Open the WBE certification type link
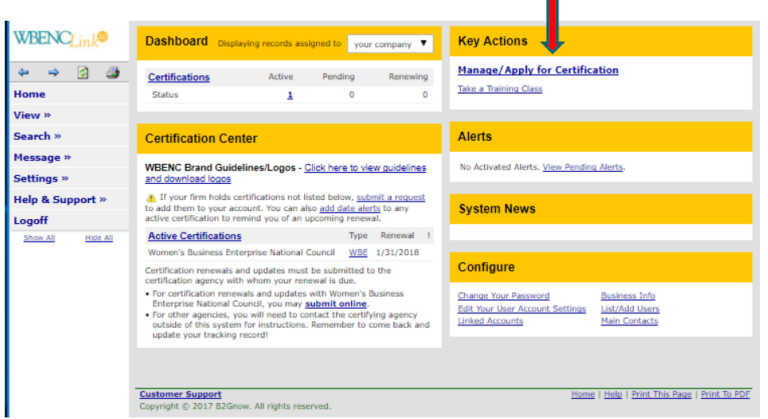The height and width of the screenshot is (419, 768). 357,253
